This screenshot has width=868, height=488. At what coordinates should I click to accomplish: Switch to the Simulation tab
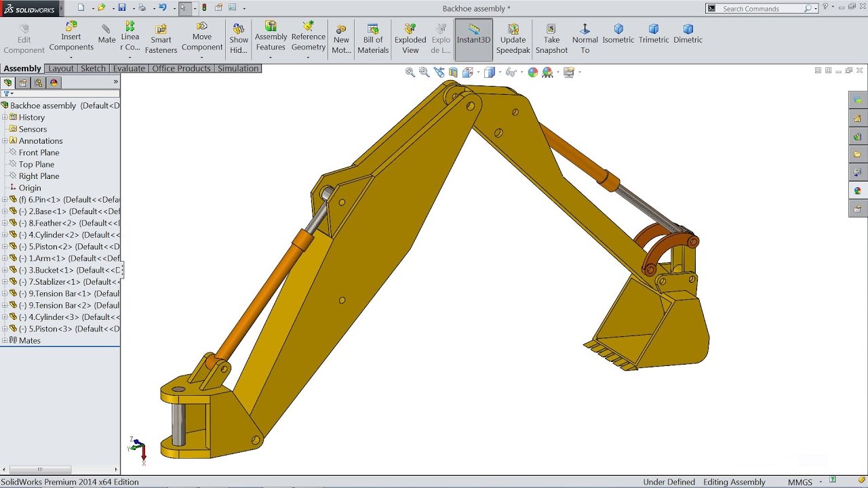[x=238, y=68]
